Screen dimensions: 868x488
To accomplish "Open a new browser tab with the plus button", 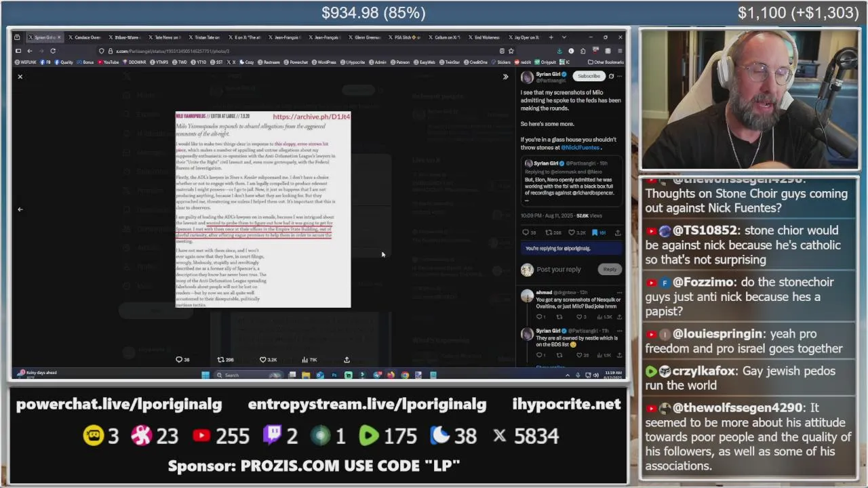I will pos(551,37).
